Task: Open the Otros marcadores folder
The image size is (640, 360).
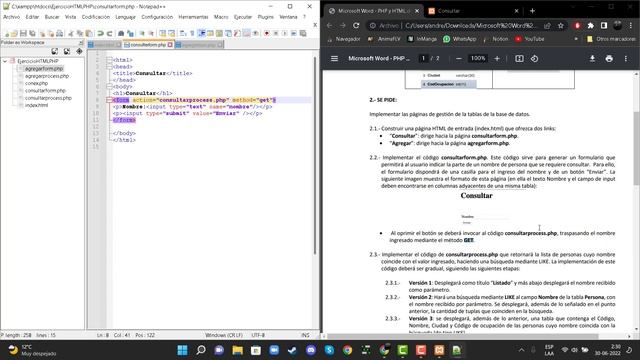Action: click(x=611, y=39)
